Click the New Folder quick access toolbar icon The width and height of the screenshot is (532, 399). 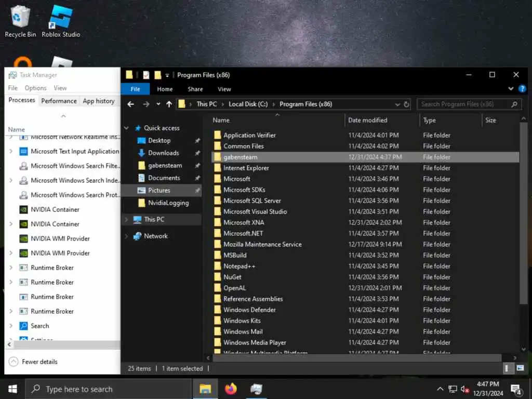[158, 75]
